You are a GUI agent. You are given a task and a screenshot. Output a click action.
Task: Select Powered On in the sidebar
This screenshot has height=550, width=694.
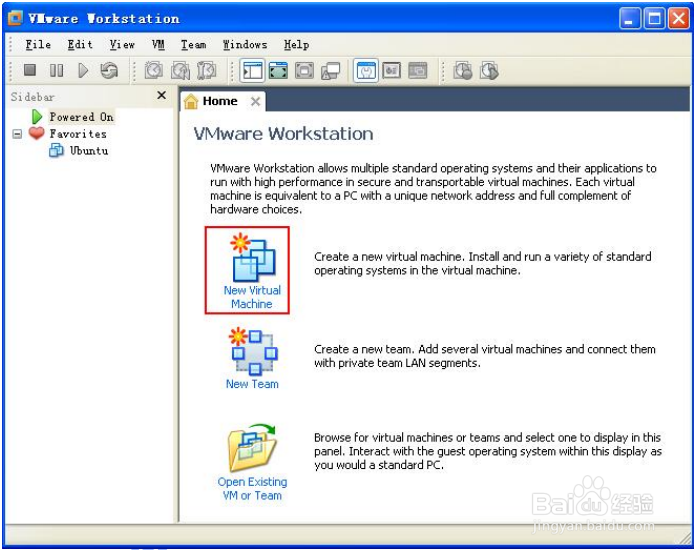click(81, 117)
